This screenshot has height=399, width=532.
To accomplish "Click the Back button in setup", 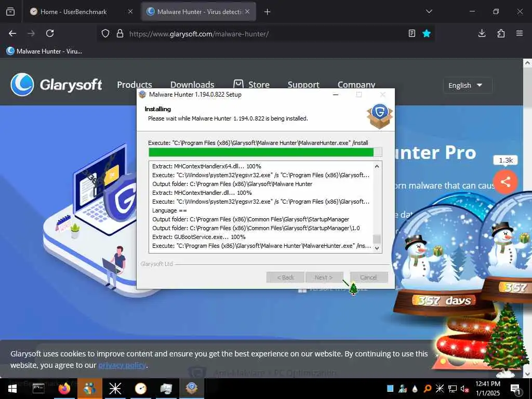I will coord(285,277).
